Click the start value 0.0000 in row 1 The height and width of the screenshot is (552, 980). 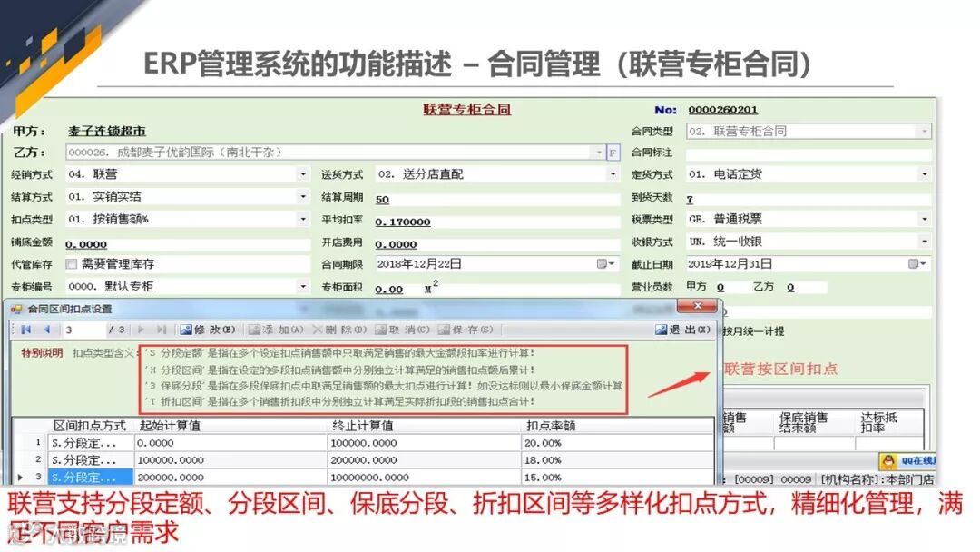[x=230, y=443]
